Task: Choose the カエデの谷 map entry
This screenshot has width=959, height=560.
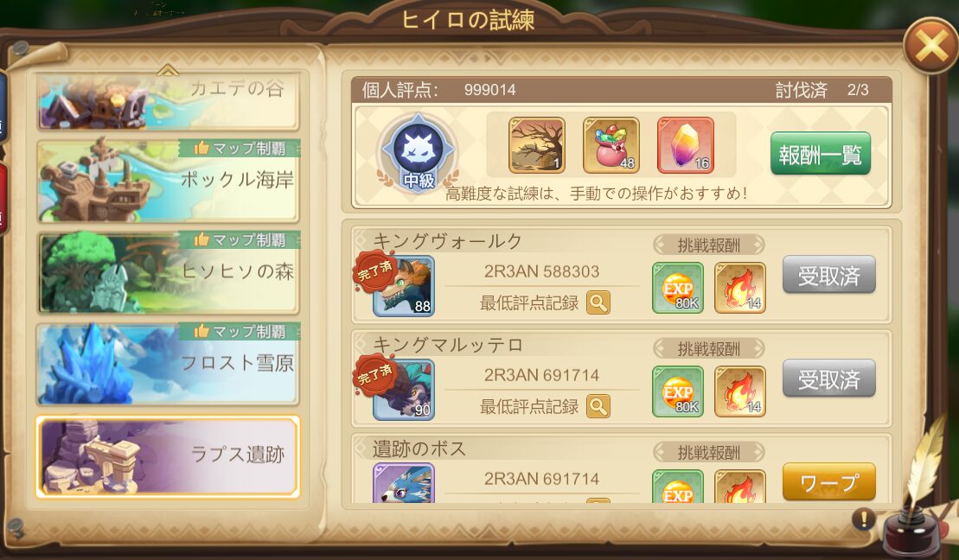Action: coord(168,101)
